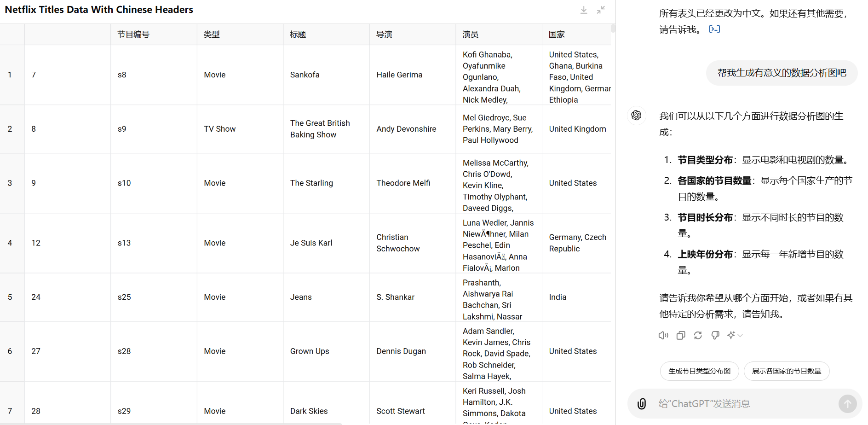Image resolution: width=868 pixels, height=425 pixels.
Task: Click the Kofi Ghanaba cast cell
Action: pyautogui.click(x=499, y=75)
